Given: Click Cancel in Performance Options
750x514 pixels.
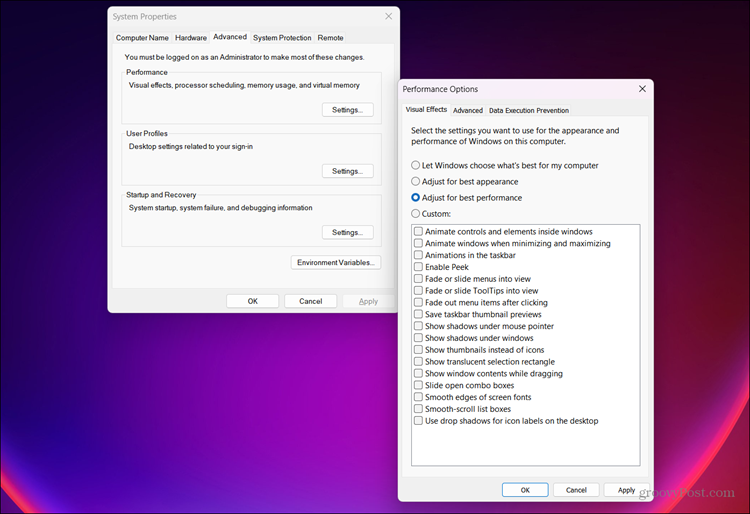Looking at the screenshot, I should 576,490.
